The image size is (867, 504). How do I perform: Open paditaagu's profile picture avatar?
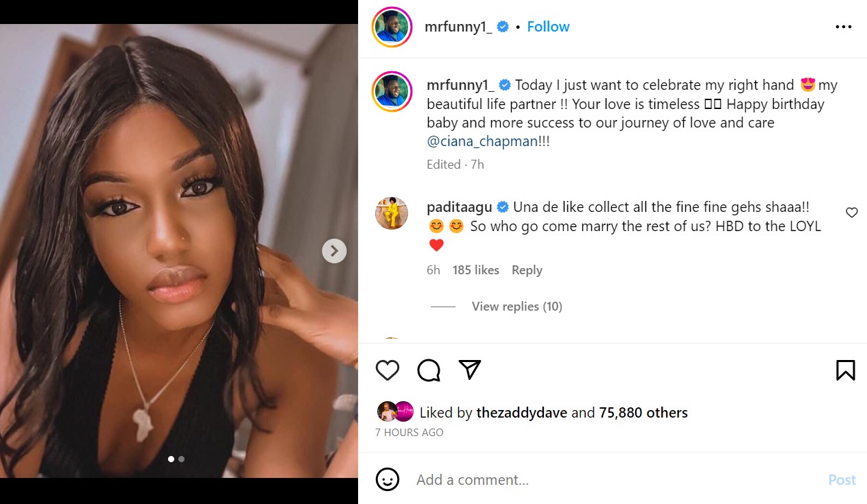click(392, 213)
